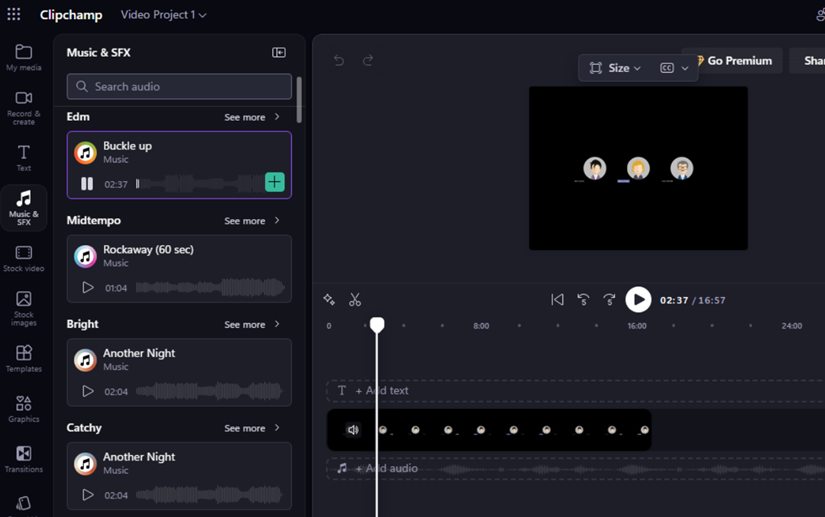Open the Text sidebar tab
Image resolution: width=825 pixels, height=517 pixels.
[x=24, y=158]
